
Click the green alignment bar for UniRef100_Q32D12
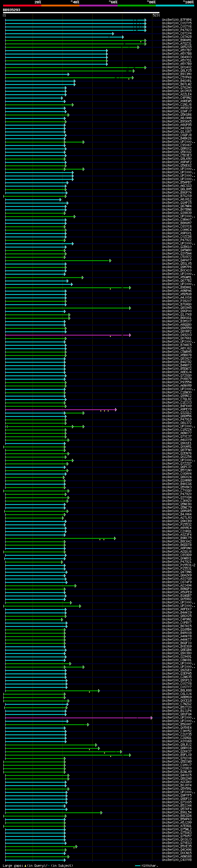(x=45, y=413)
